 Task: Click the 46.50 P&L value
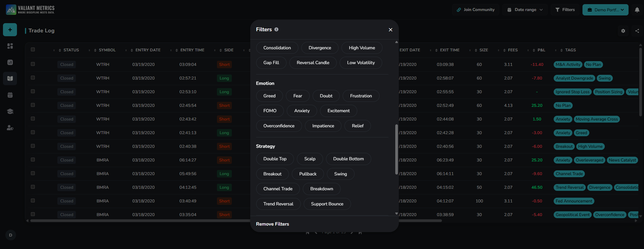[537, 187]
